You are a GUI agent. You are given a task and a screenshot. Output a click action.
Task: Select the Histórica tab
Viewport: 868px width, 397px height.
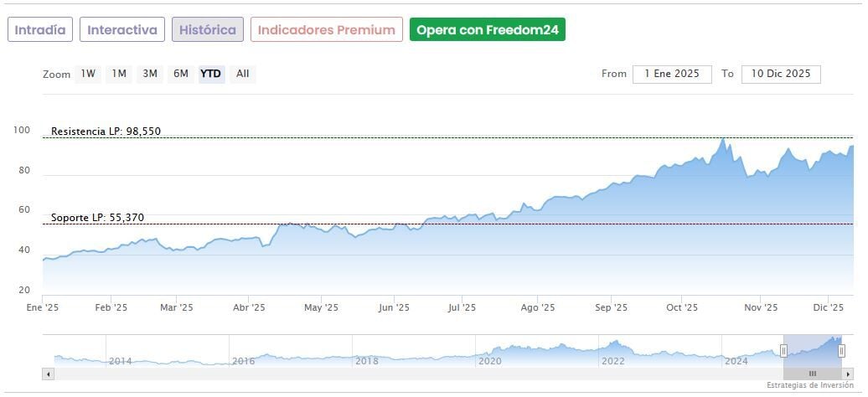tap(208, 30)
